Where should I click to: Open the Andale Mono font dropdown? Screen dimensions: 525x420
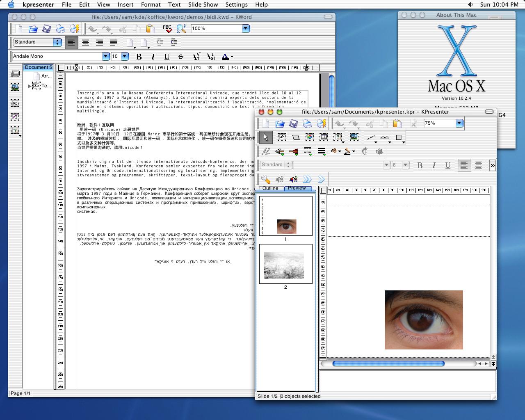click(x=106, y=56)
